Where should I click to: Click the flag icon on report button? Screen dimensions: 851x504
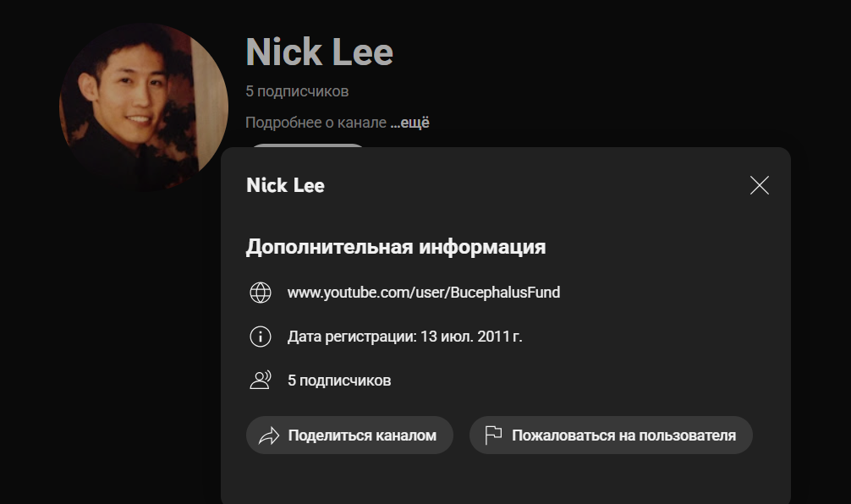[493, 436]
